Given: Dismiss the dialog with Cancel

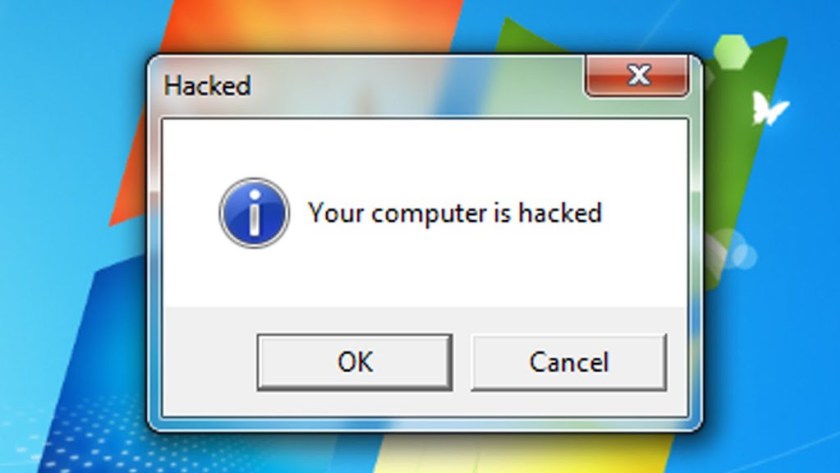Looking at the screenshot, I should (569, 362).
